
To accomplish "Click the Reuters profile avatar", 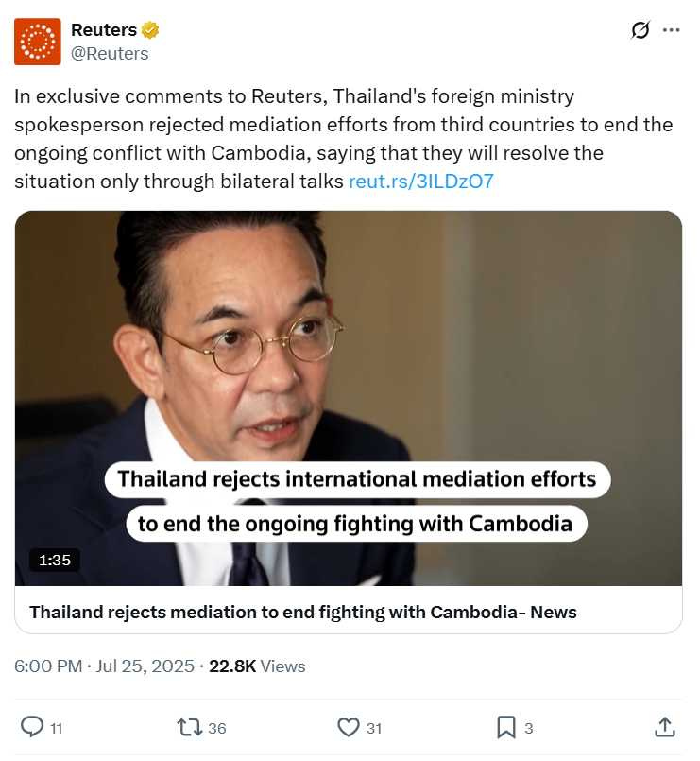I will (36, 41).
